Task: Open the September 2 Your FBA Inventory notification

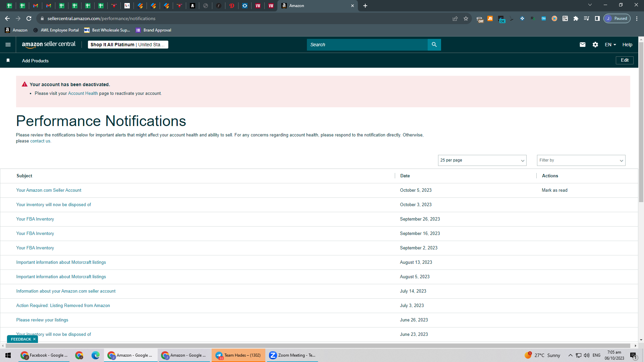Action: [x=35, y=248]
